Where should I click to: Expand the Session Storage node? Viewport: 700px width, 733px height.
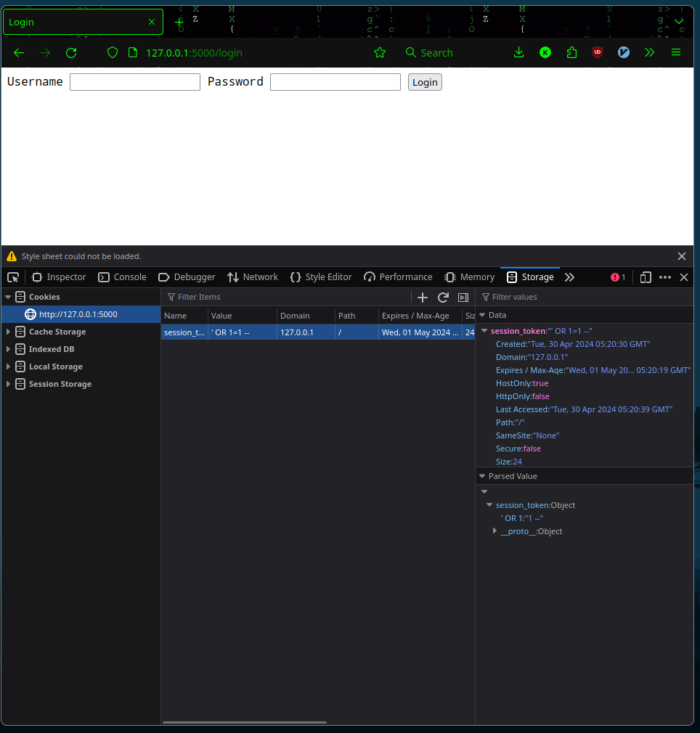click(x=8, y=384)
